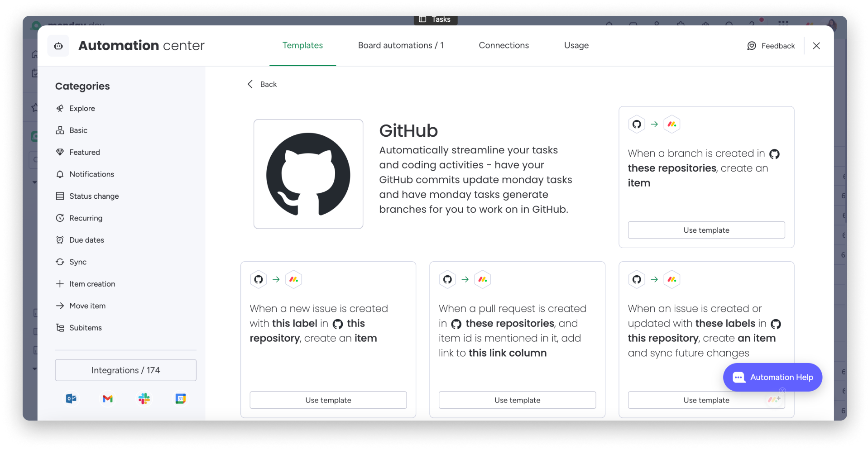Click the Notifications bell icon in Categories

(60, 174)
